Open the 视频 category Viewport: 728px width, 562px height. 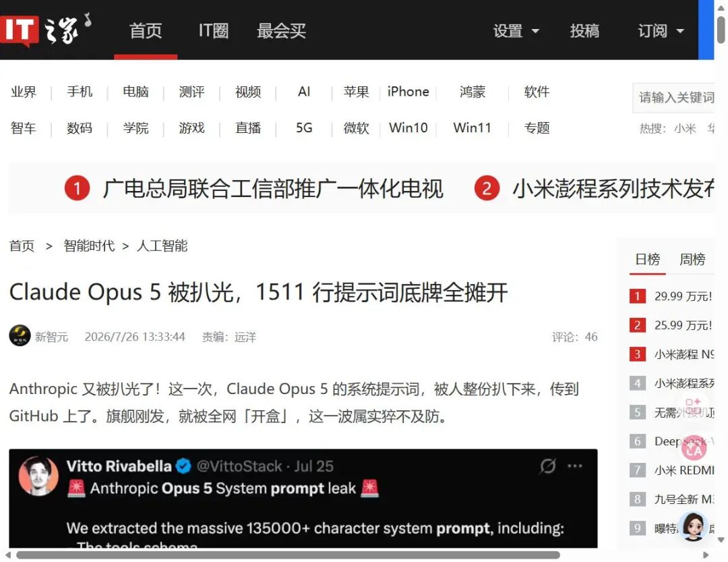tap(248, 92)
